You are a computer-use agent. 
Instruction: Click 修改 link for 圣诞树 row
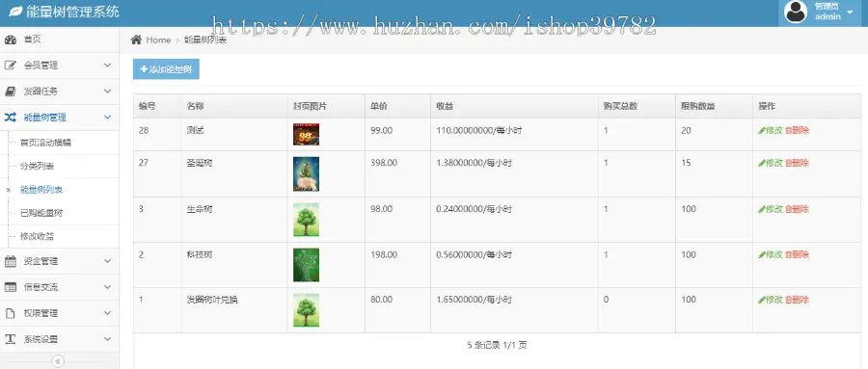(770, 163)
